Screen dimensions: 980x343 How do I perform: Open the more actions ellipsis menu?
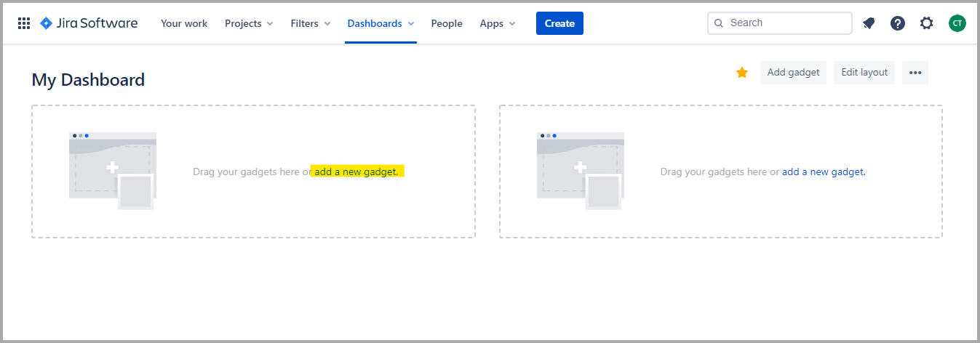(915, 73)
